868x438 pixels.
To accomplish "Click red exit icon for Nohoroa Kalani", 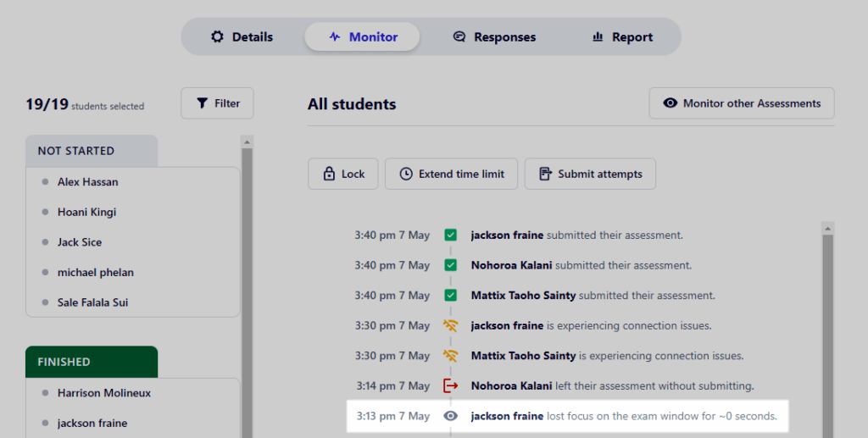I will point(451,386).
